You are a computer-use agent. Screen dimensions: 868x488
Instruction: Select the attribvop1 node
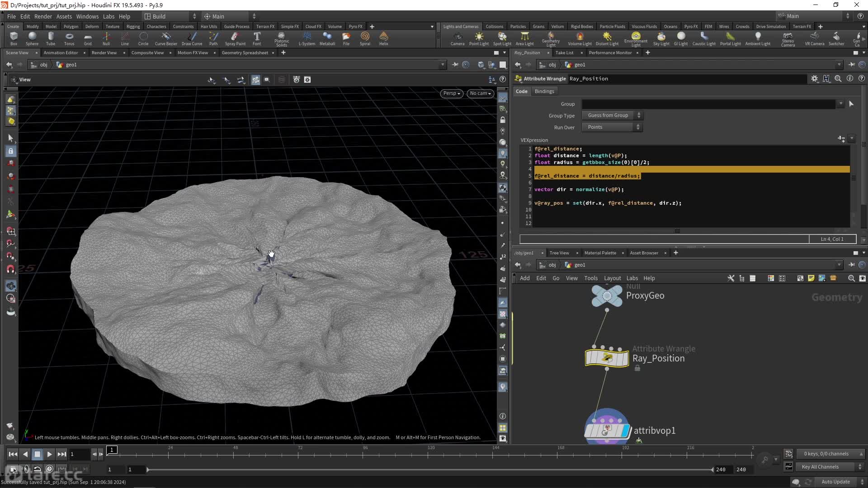607,431
